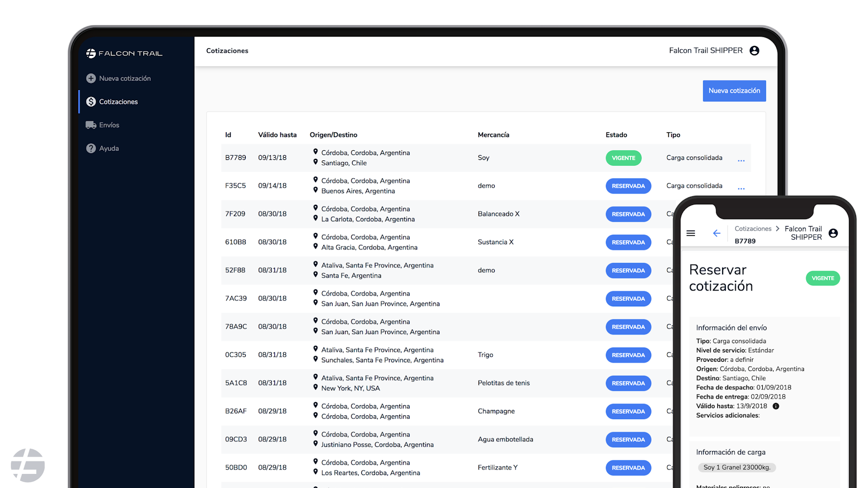This screenshot has width=868, height=488.
Task: Open the account icon on the phone header
Action: pyautogui.click(x=833, y=233)
